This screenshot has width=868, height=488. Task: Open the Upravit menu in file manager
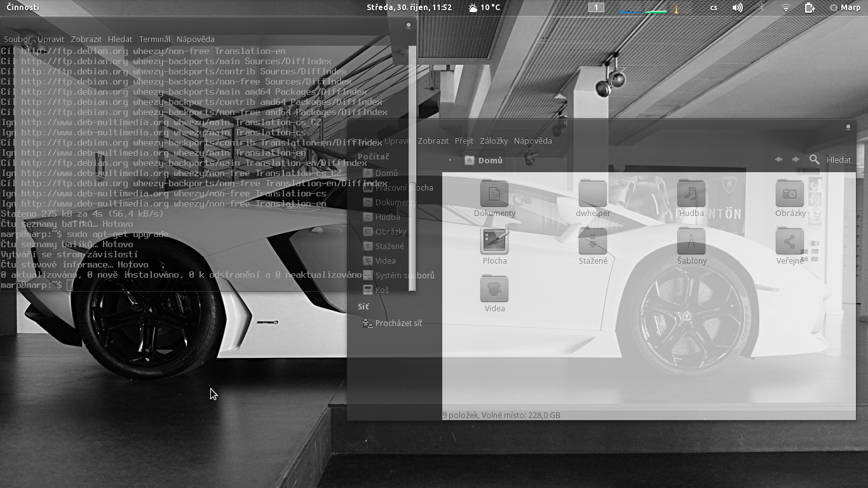click(398, 140)
